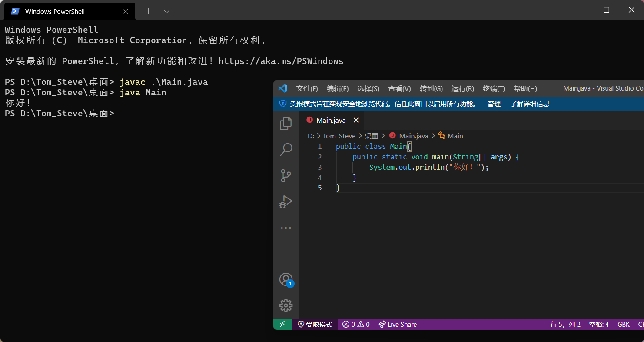Screen dimensions: 644x342
Task: Click the 了解详细信息 link
Action: click(530, 104)
